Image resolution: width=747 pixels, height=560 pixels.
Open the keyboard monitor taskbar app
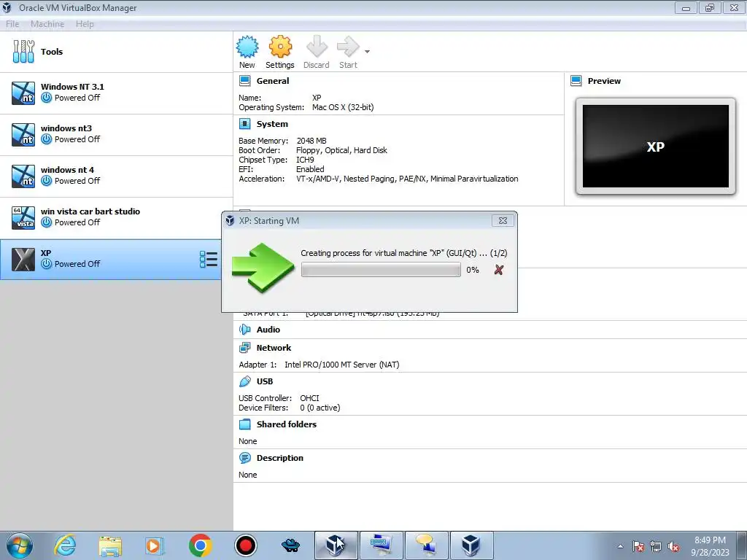[381, 545]
